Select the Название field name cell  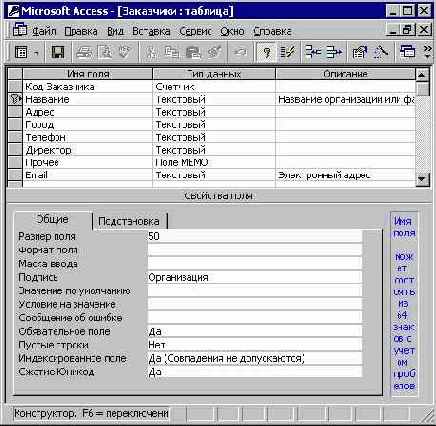(87, 99)
